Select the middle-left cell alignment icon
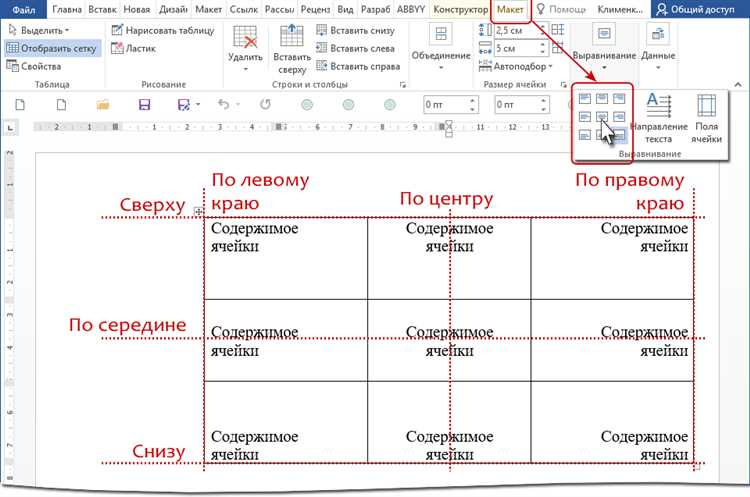Viewport: 750px width, 497px height. point(585,117)
